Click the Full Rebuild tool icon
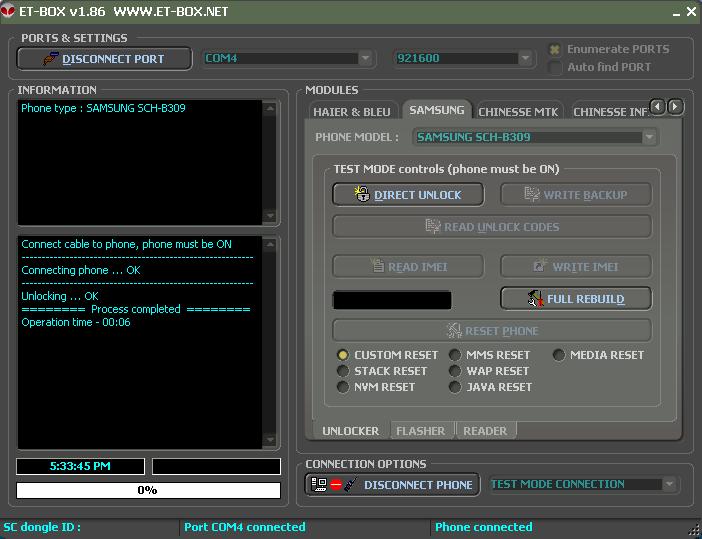Viewport: 702px width, 539px height. (x=535, y=298)
